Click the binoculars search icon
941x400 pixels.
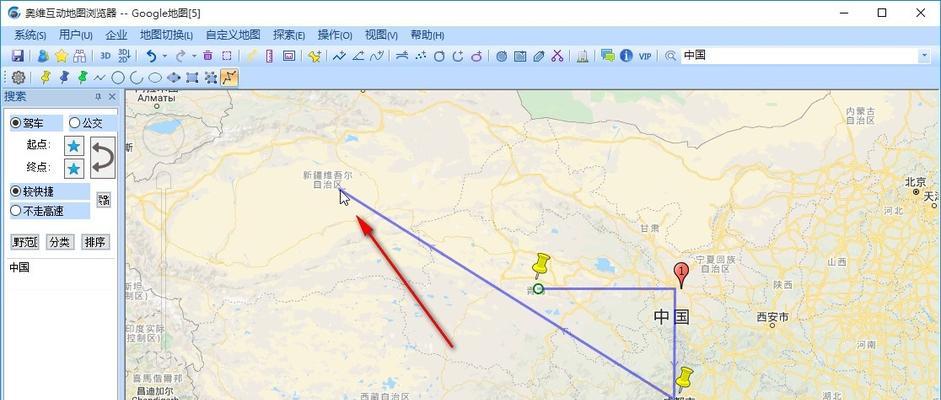80,56
